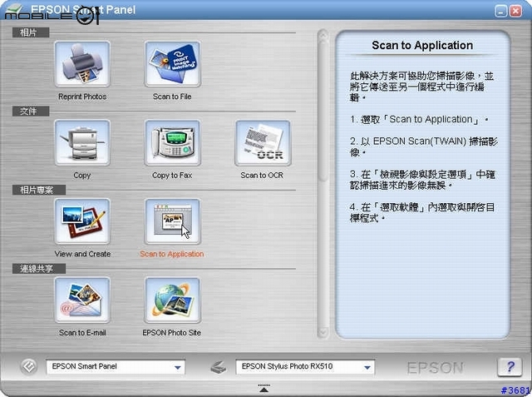Click the 'Reprint Photos' label
532x397 pixels.
pyautogui.click(x=82, y=97)
